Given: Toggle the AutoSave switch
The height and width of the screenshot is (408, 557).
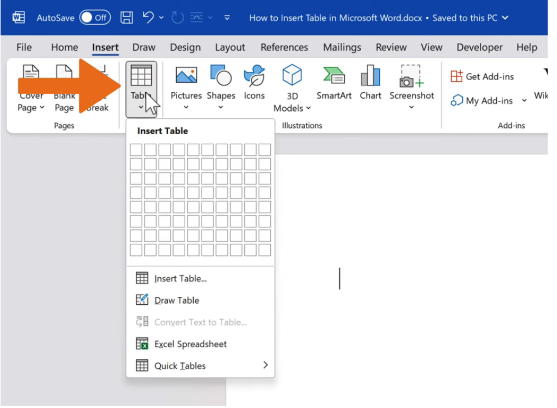Looking at the screenshot, I should pyautogui.click(x=95, y=17).
